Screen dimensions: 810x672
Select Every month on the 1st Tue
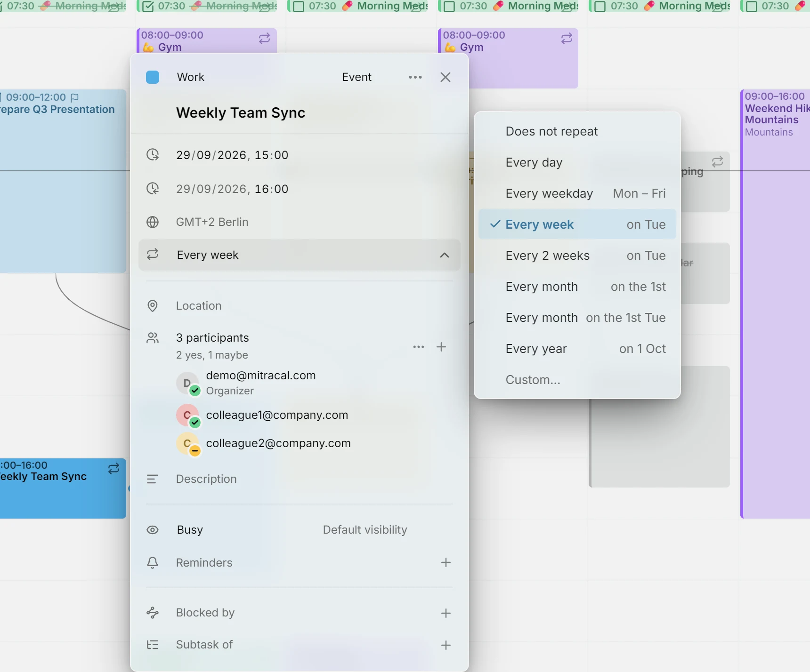pos(577,318)
